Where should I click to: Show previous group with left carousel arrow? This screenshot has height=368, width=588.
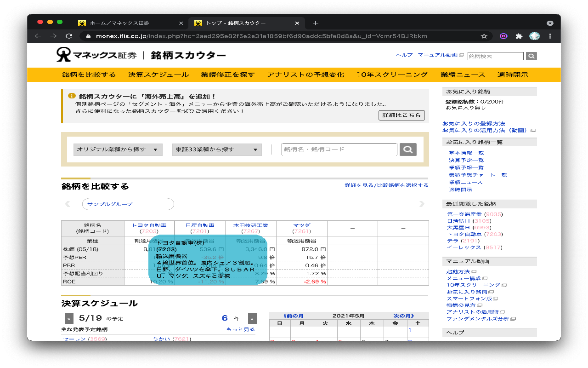point(68,204)
